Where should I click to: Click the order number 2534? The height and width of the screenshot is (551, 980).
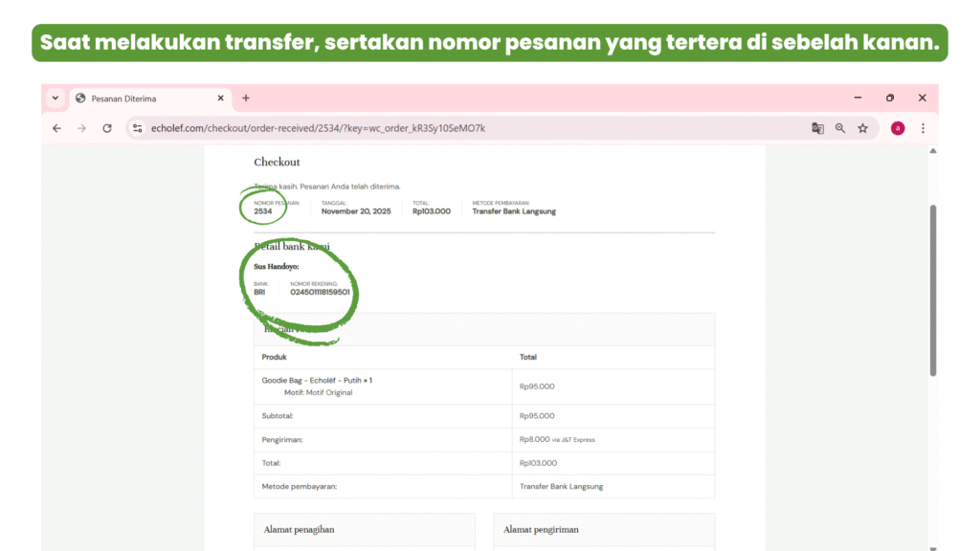pos(263,211)
